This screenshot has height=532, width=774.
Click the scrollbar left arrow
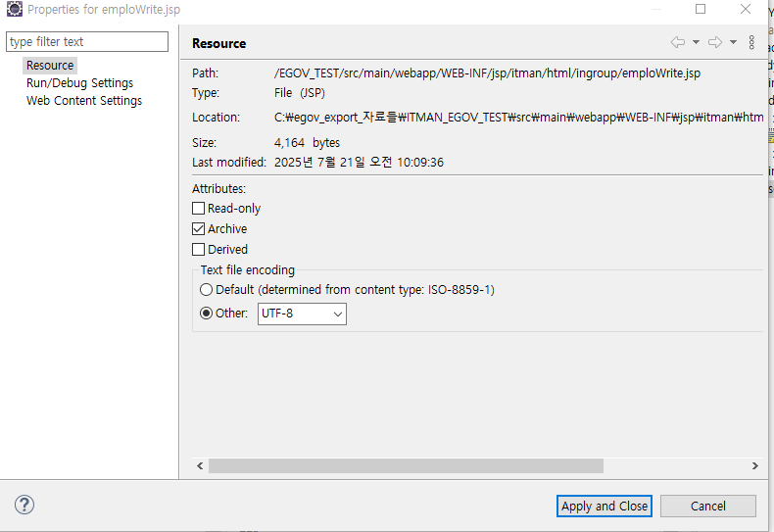click(x=200, y=466)
